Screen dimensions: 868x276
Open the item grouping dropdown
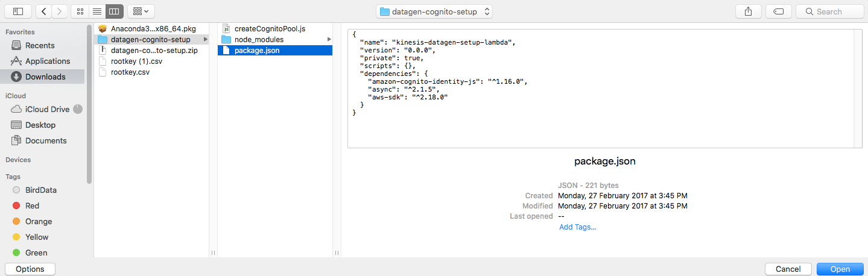click(x=141, y=11)
